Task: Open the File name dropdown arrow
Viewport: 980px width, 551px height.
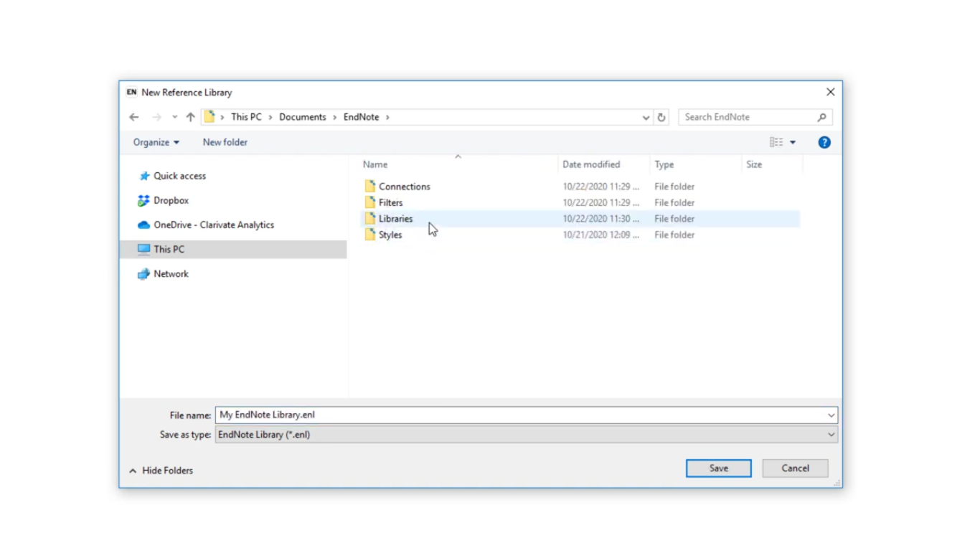Action: 831,415
